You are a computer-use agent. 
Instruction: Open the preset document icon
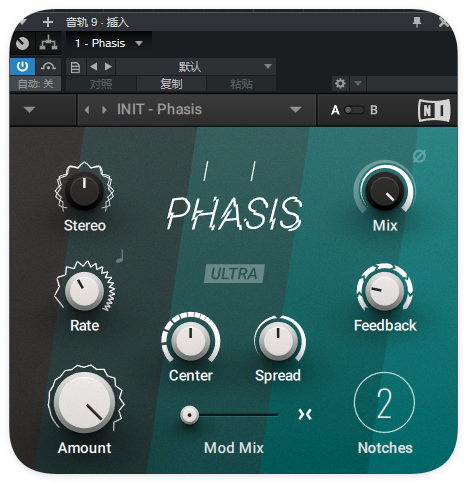[x=75, y=67]
